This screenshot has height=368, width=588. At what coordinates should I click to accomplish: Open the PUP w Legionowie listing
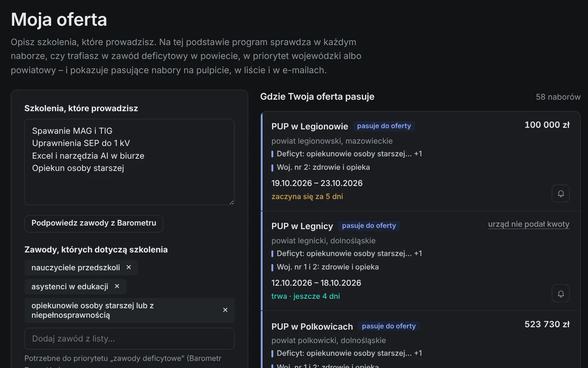click(310, 127)
